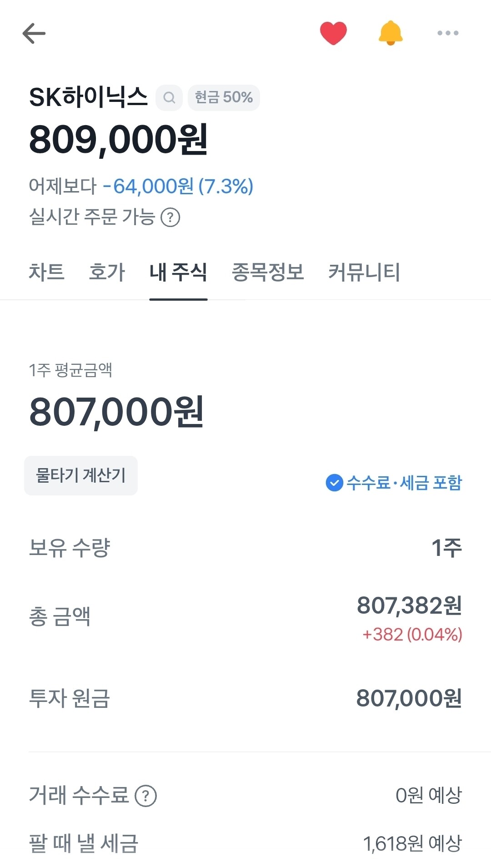Select the 내 주식 tab
This screenshot has width=491, height=868.
point(178,272)
